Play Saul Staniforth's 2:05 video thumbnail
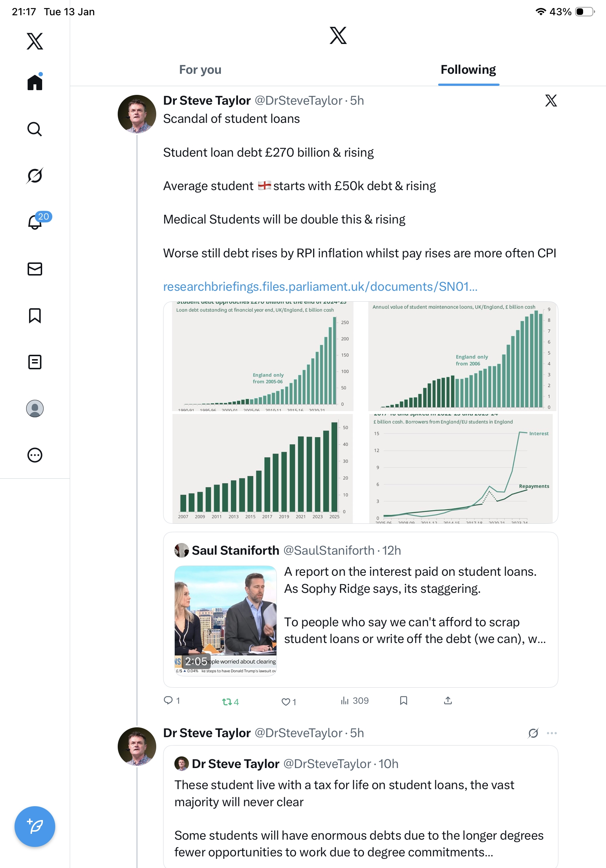The width and height of the screenshot is (606, 868). tap(226, 620)
